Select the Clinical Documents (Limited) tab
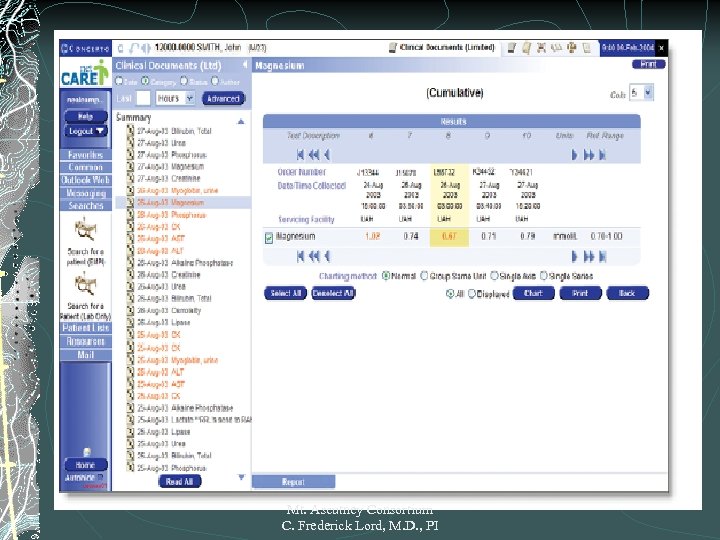The image size is (720, 540). [x=442, y=47]
